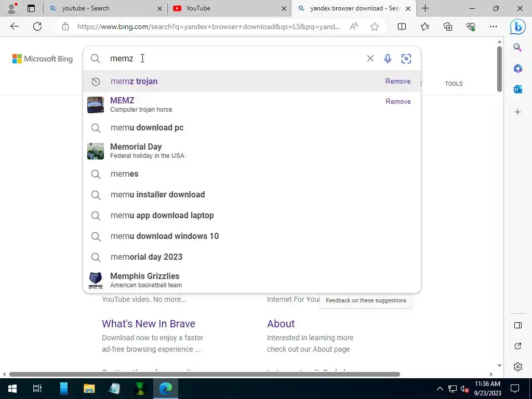The image size is (532, 399).
Task: Switch to the youtube - Search tab
Action: (106, 8)
